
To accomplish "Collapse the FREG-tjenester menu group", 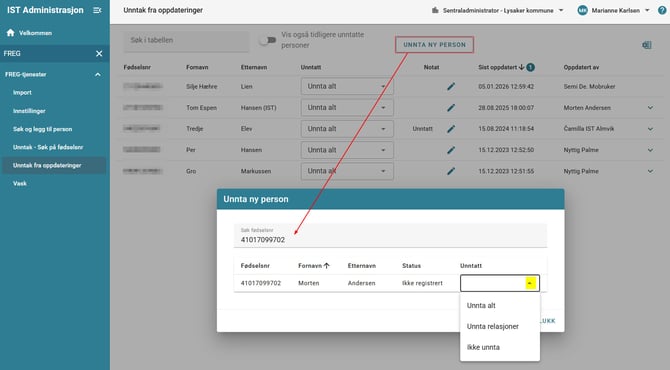I will [x=97, y=74].
